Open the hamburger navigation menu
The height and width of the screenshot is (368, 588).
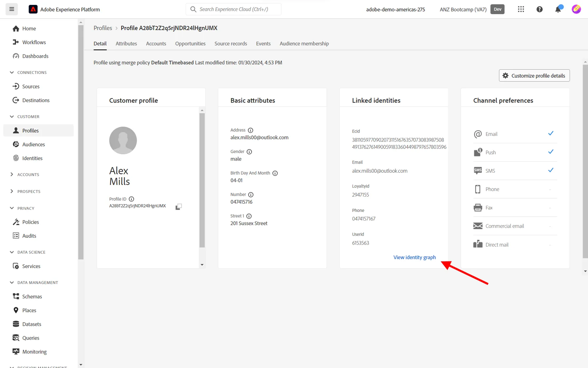pos(12,9)
